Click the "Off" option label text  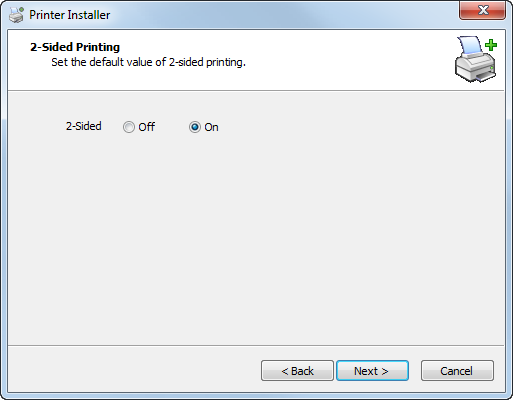pos(147,127)
